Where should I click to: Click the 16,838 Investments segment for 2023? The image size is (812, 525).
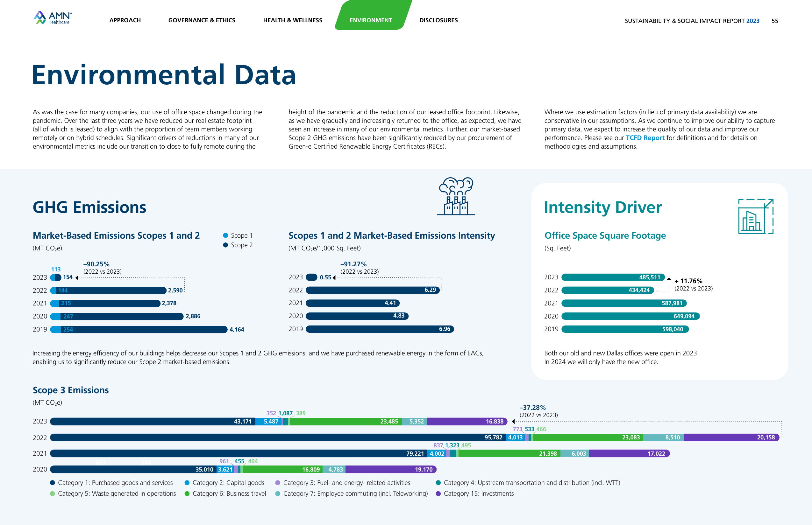point(467,422)
